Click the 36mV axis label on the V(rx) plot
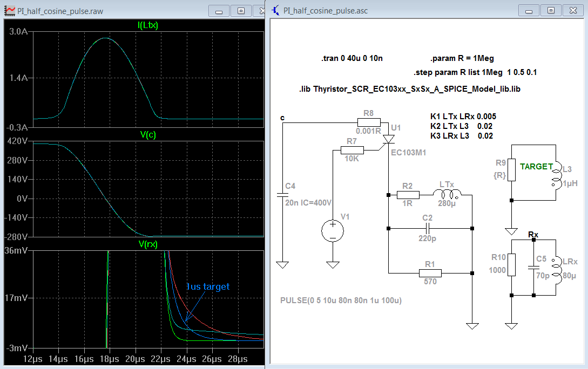The image size is (588, 369). click(x=16, y=250)
